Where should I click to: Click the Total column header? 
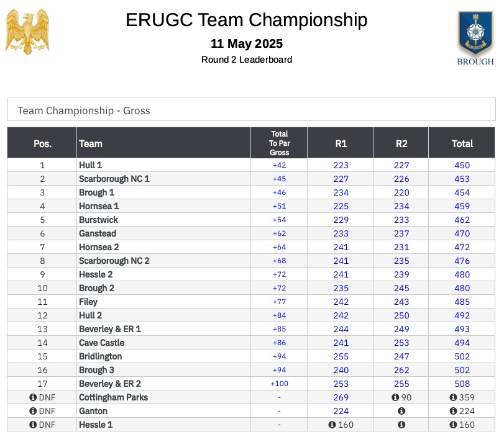(x=462, y=143)
